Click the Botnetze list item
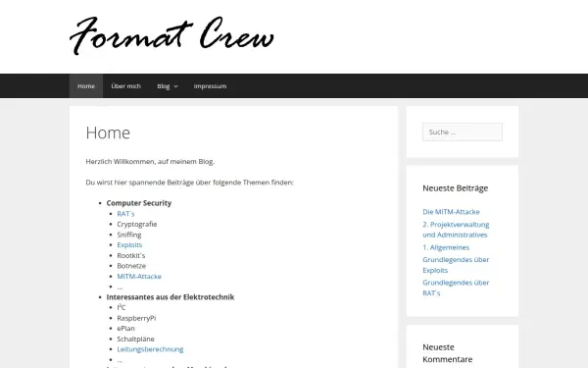Image resolution: width=588 pixels, height=368 pixels. (131, 266)
